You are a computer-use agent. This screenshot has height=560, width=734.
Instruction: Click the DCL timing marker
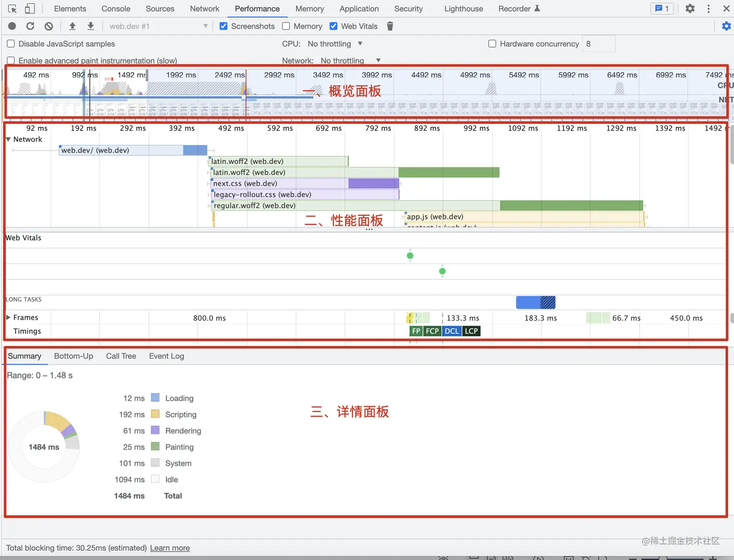point(451,331)
